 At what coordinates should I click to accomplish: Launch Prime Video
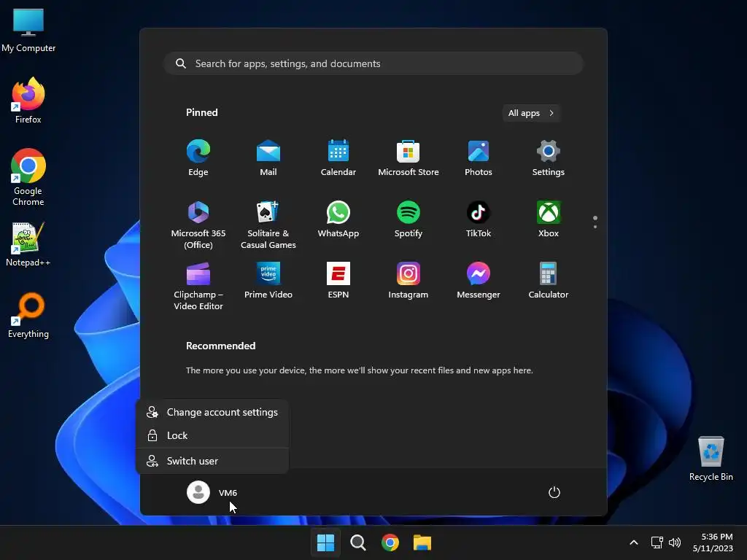tap(268, 281)
